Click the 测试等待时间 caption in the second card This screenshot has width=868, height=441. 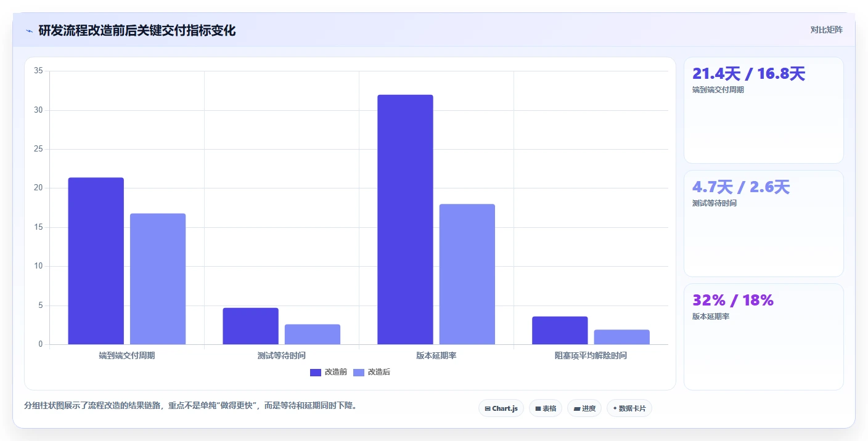tap(714, 203)
